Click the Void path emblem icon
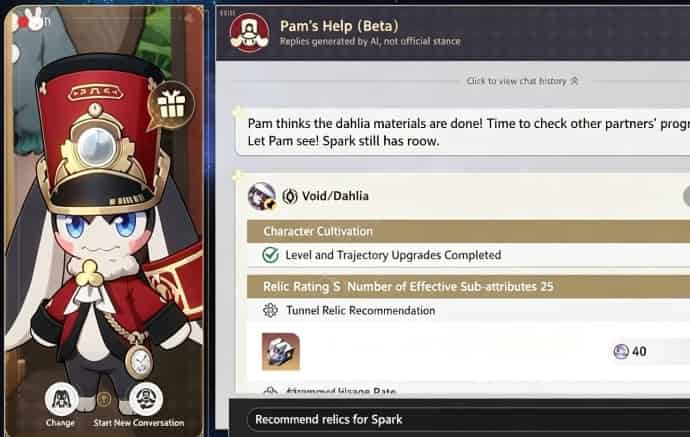This screenshot has height=437, width=690. [x=290, y=196]
